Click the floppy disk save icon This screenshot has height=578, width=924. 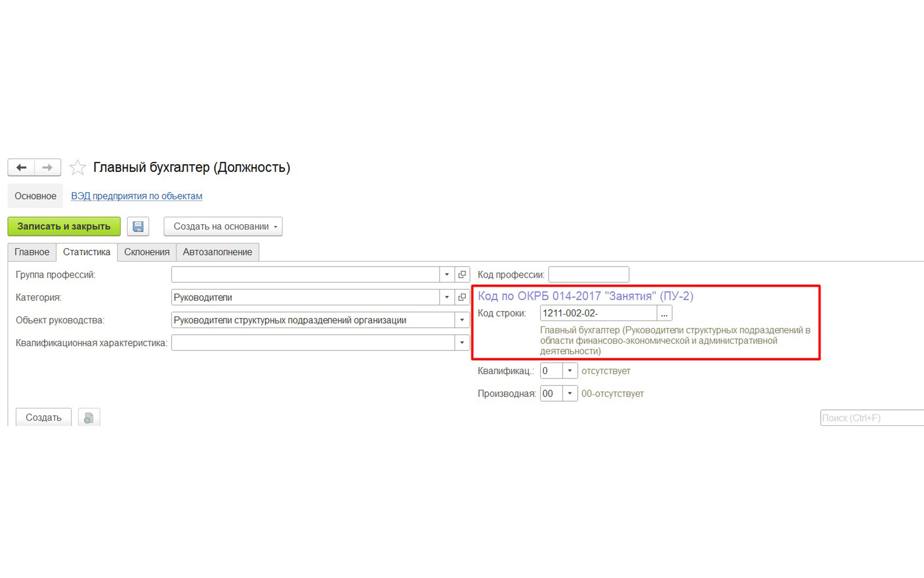138,227
